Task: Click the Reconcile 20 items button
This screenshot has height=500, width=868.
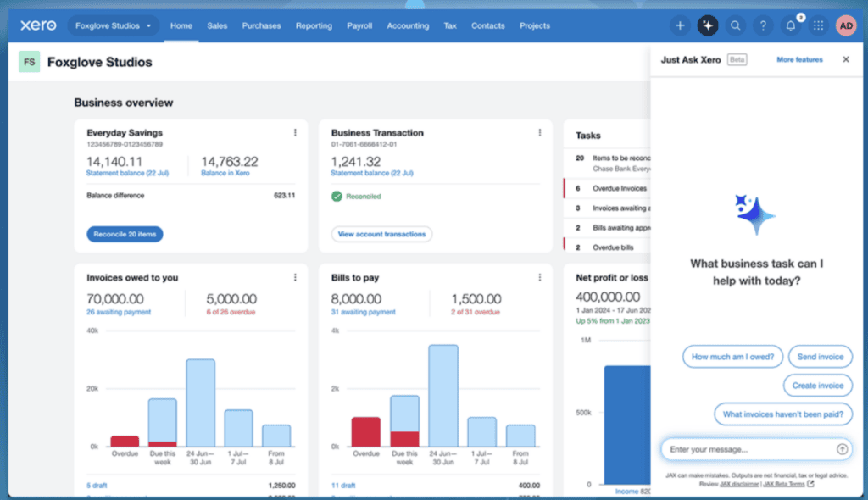Action: pyautogui.click(x=124, y=234)
